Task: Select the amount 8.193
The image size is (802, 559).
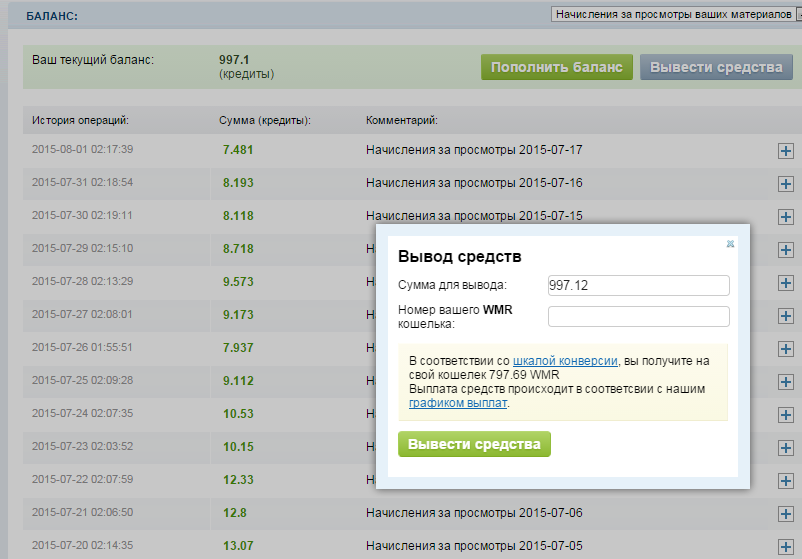Action: [x=238, y=183]
